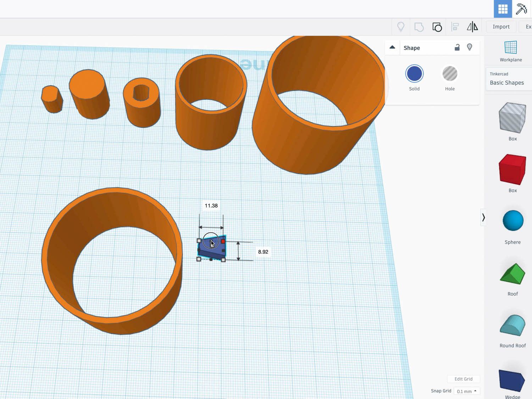This screenshot has height=399, width=532.
Task: Open the Align tool
Action: coord(455,27)
